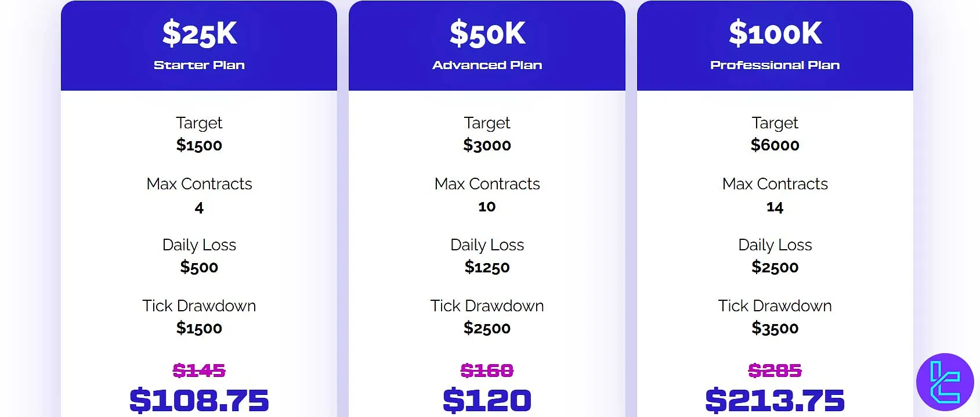The height and width of the screenshot is (417, 980).
Task: Select the $100K Professional Plan header
Action: (775, 45)
